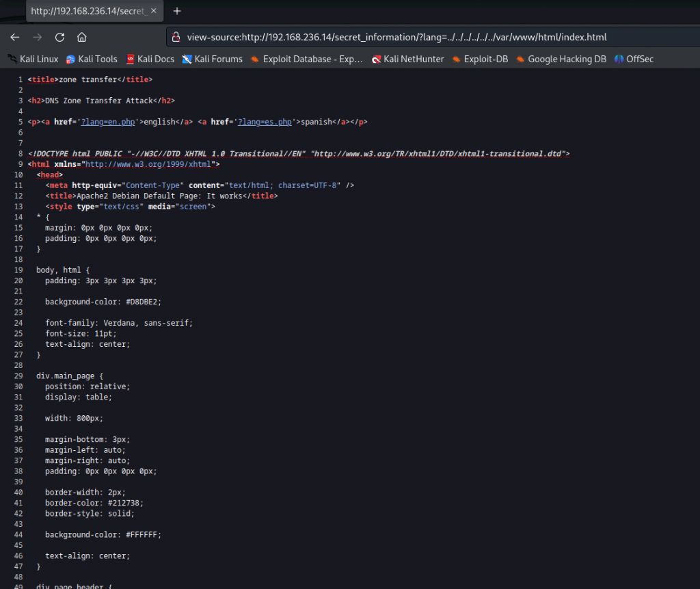The height and width of the screenshot is (589, 700).
Task: Open the browser home page
Action: pyautogui.click(x=82, y=37)
